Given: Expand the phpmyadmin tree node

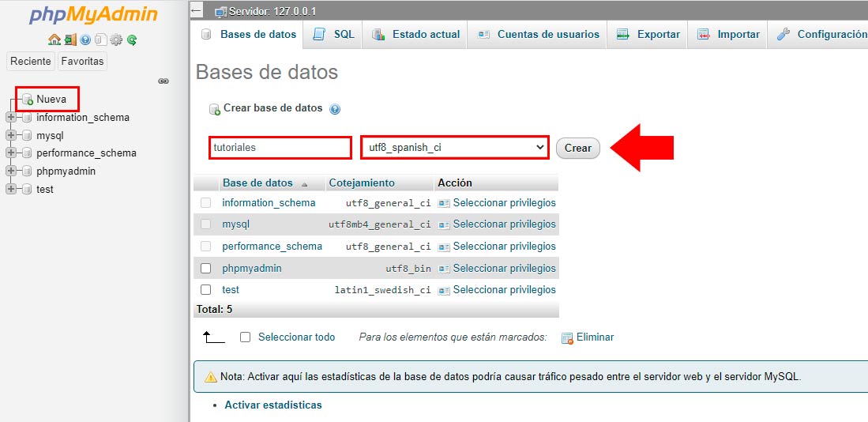Looking at the screenshot, I should (10, 171).
